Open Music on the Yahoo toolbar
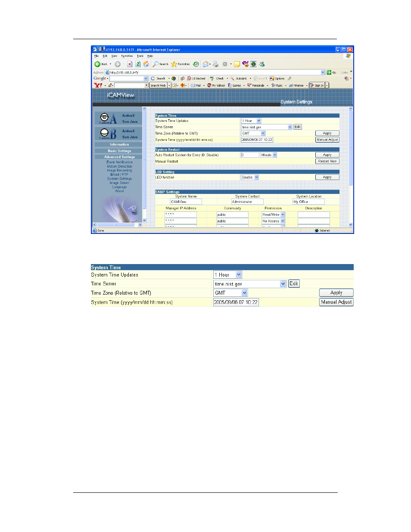 point(277,85)
